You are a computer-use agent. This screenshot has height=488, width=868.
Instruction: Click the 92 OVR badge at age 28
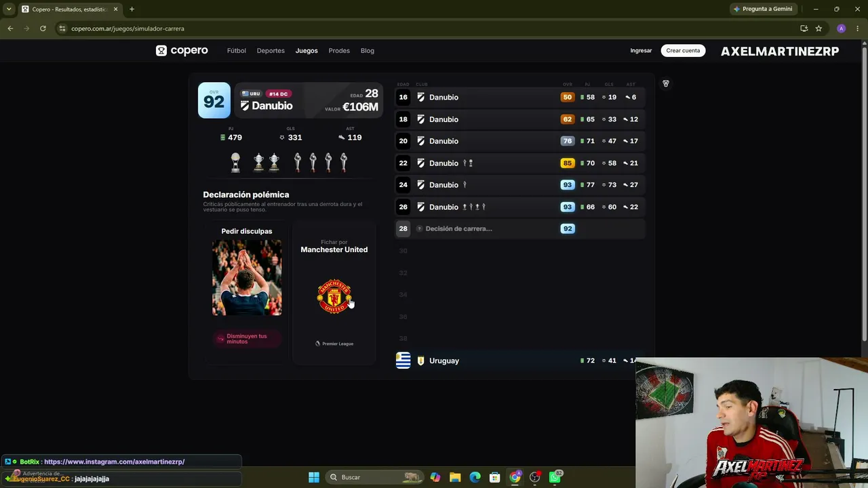[x=567, y=228]
